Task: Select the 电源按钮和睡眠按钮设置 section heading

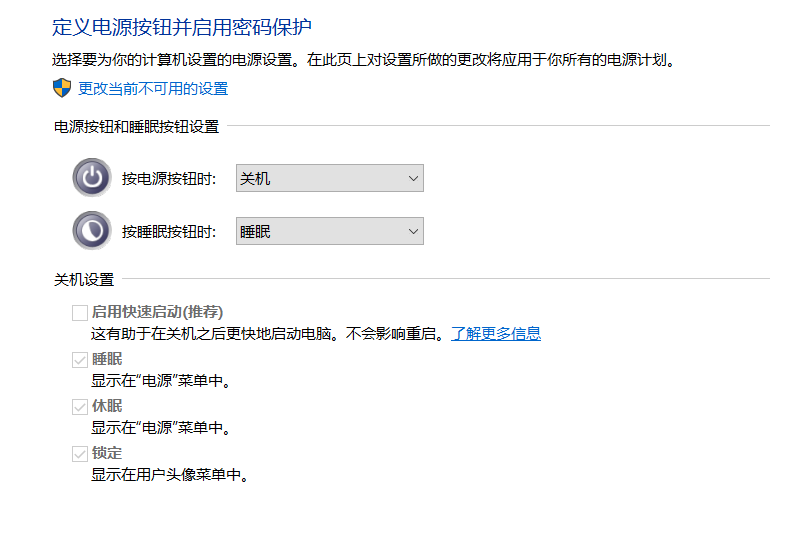Action: point(136,126)
